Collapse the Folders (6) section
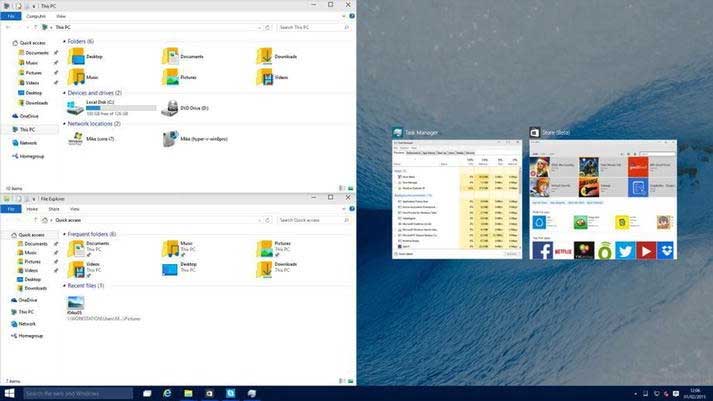Image resolution: width=713 pixels, height=401 pixels. [64, 41]
